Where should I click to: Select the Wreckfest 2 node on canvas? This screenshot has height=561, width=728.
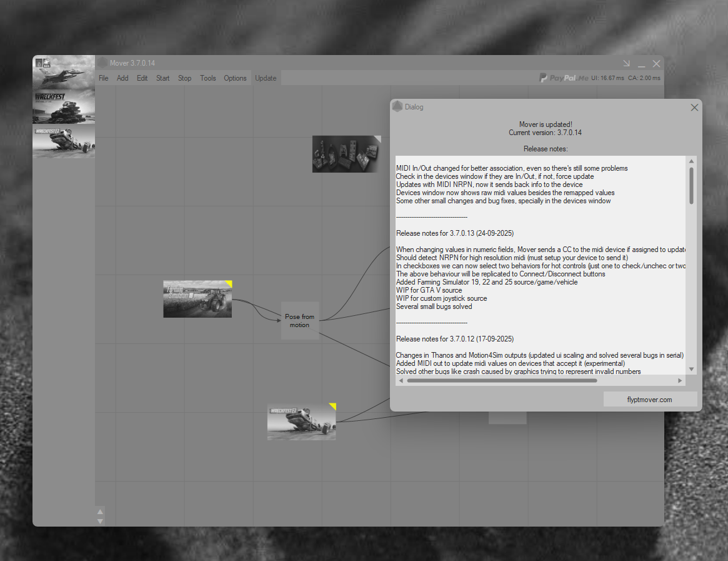pyautogui.click(x=301, y=422)
